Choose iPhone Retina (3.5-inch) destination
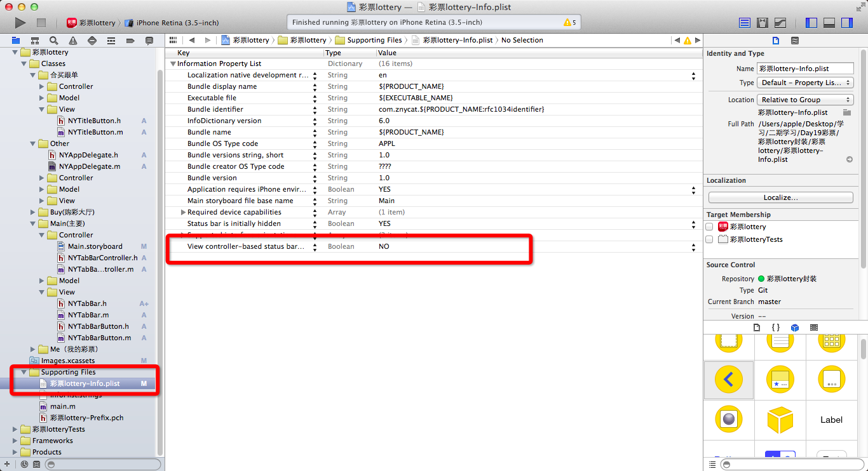 [172, 23]
